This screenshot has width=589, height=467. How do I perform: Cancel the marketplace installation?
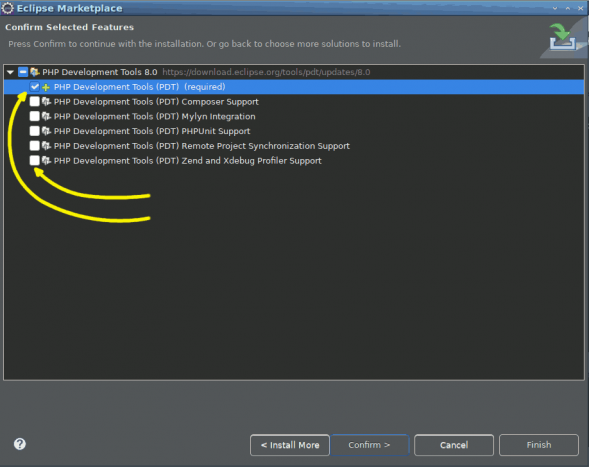[x=454, y=445]
